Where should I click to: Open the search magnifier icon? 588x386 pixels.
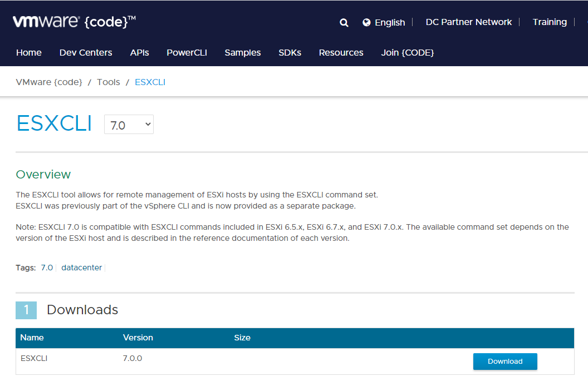(344, 23)
